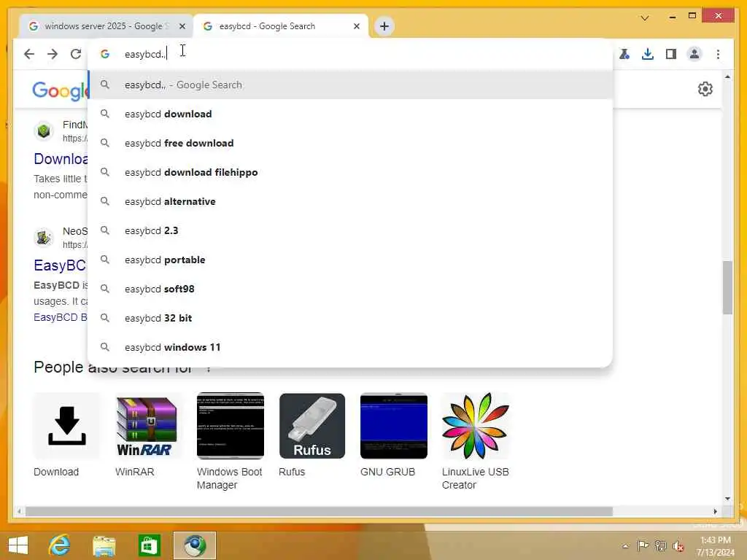Select the 'easybcd windows 11' suggestion
747x560 pixels.
pos(350,347)
